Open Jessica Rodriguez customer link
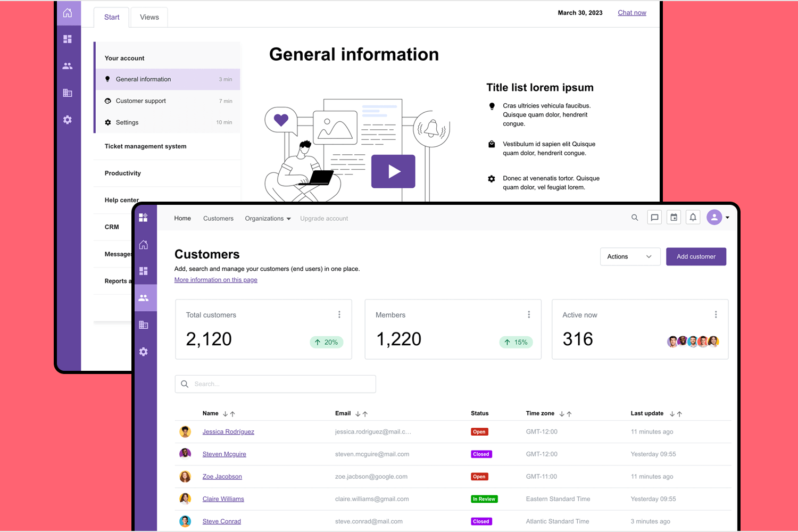Screen dimensions: 798x532 click(228, 431)
